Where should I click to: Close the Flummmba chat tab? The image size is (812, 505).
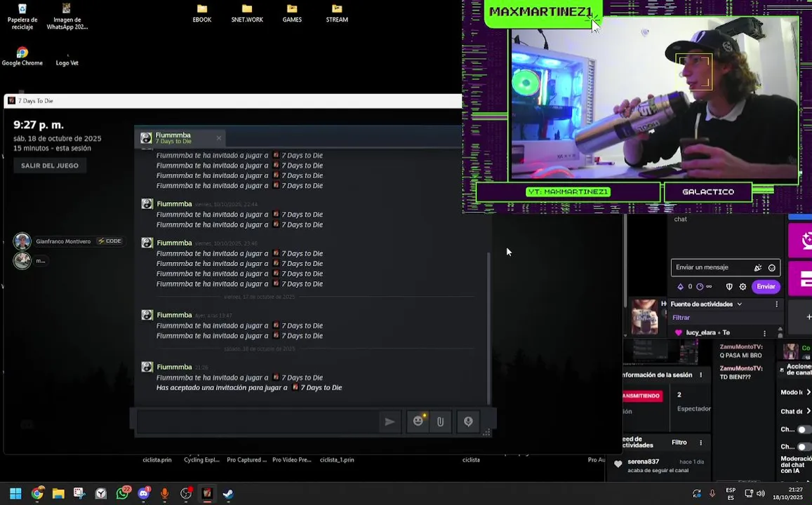219,138
